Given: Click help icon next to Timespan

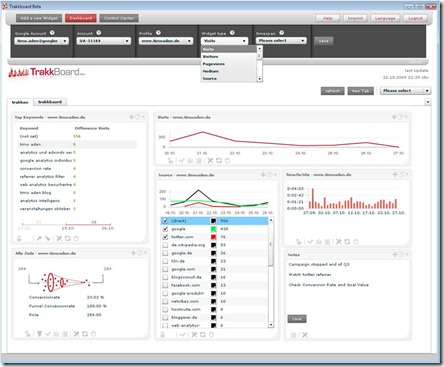Looking at the screenshot, I should pos(281,33).
